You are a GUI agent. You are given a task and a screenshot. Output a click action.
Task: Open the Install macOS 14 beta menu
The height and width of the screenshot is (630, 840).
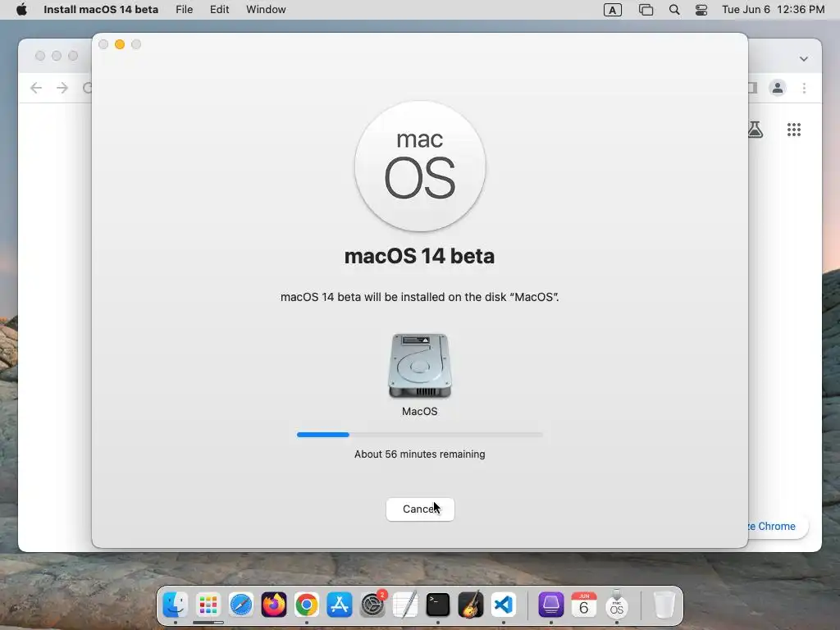[x=101, y=10]
